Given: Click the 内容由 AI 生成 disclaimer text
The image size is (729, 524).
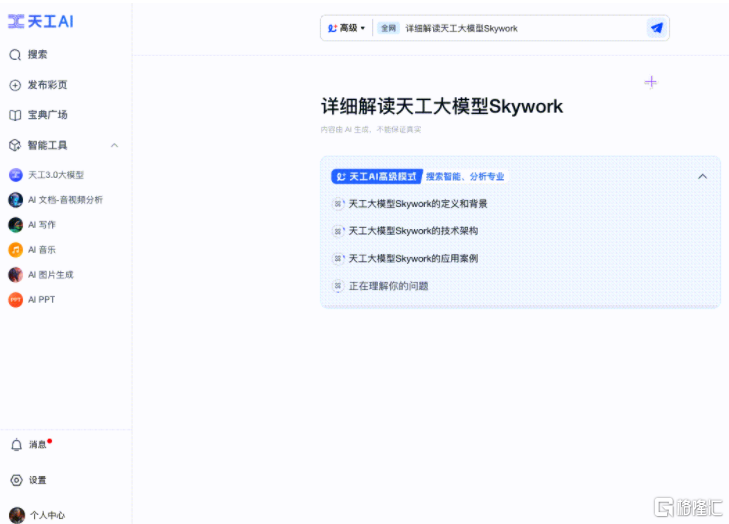Looking at the screenshot, I should coord(371,130).
